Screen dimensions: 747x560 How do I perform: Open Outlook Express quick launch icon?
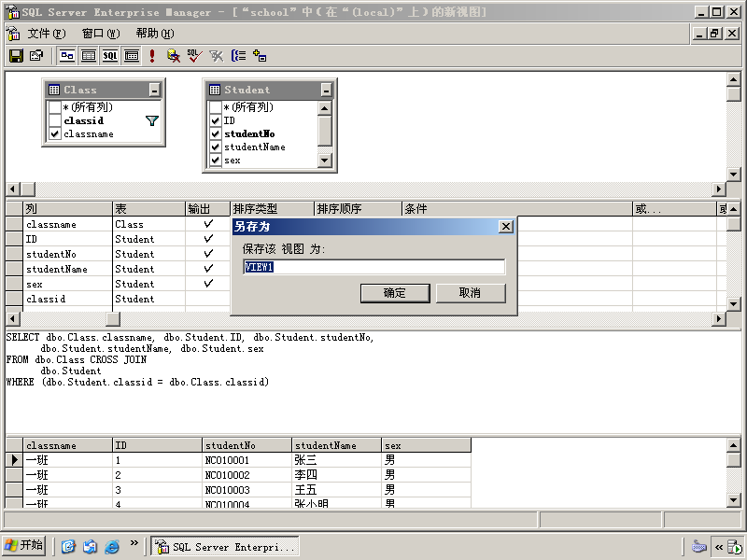point(90,546)
